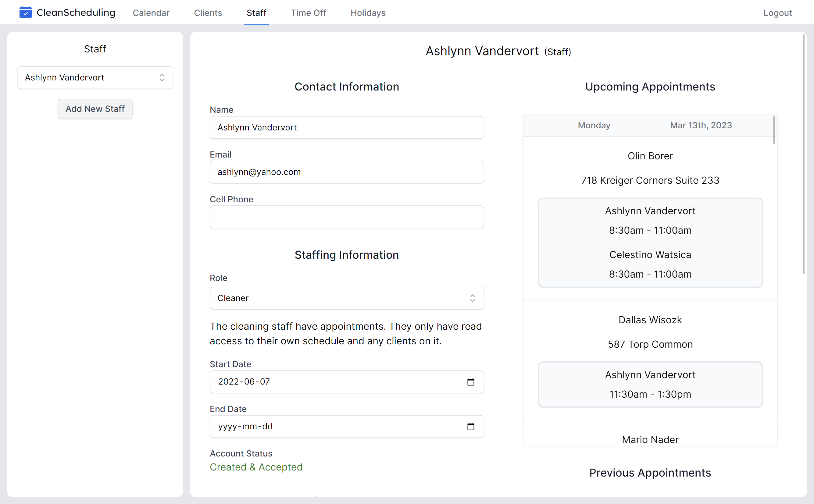814x504 pixels.
Task: Open the Role dropdown showing Cleaner
Action: (346, 298)
